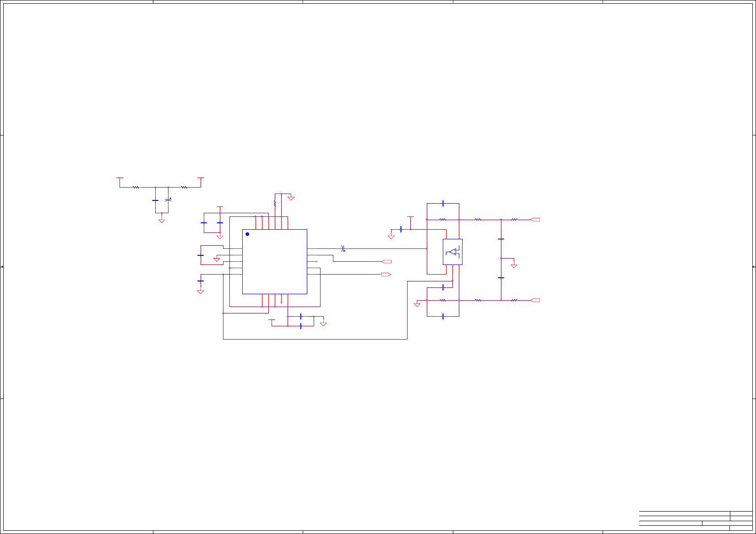The image size is (756, 534).
Task: Select the large square IC symbol body
Action: click(x=274, y=261)
